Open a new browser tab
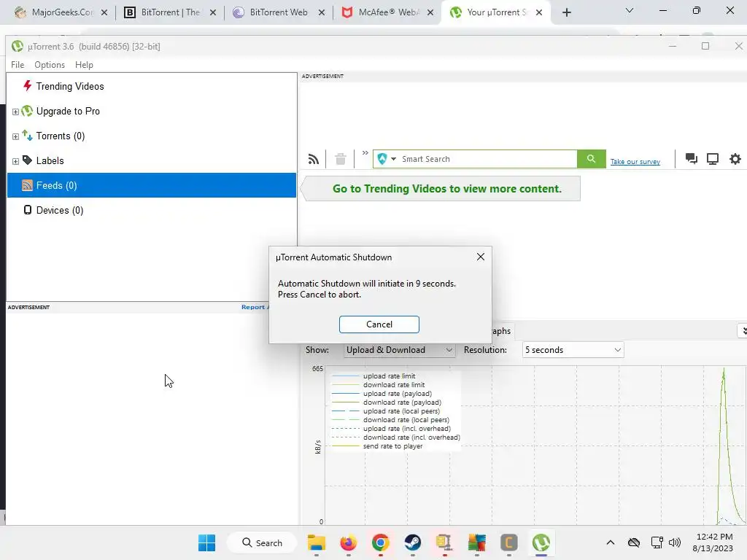The height and width of the screenshot is (560, 747). [x=566, y=13]
